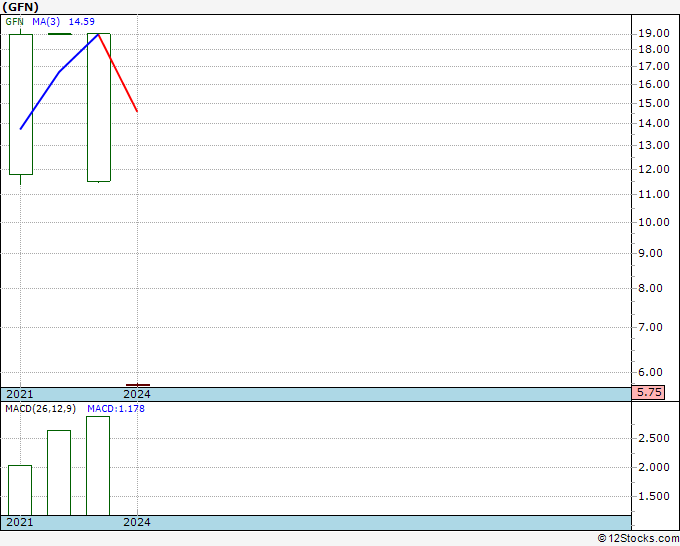Click the MACD:1.178 value
Viewport: 680px width, 546px height.
click(x=116, y=409)
